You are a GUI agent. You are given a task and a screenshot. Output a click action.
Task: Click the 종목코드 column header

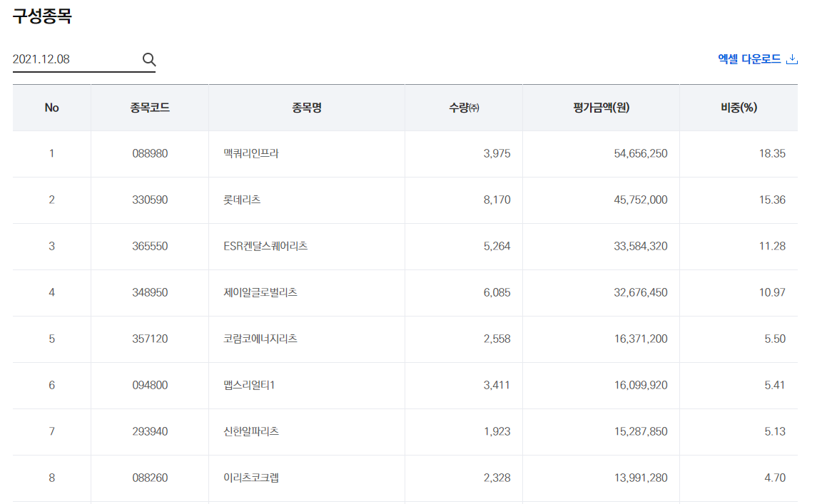click(x=150, y=108)
